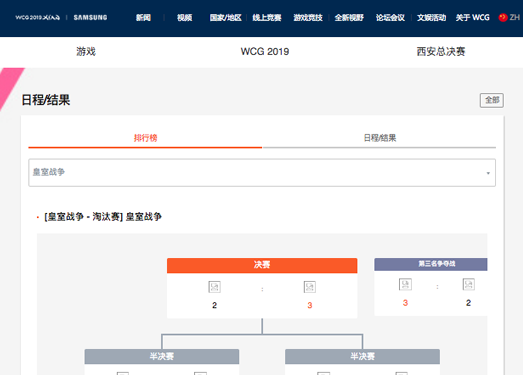Click the 日程/结果 page heading
523x375 pixels.
[x=46, y=100]
